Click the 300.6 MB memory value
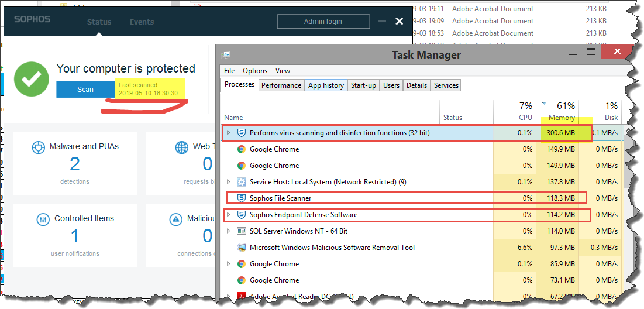The width and height of the screenshot is (644, 309). click(x=560, y=133)
